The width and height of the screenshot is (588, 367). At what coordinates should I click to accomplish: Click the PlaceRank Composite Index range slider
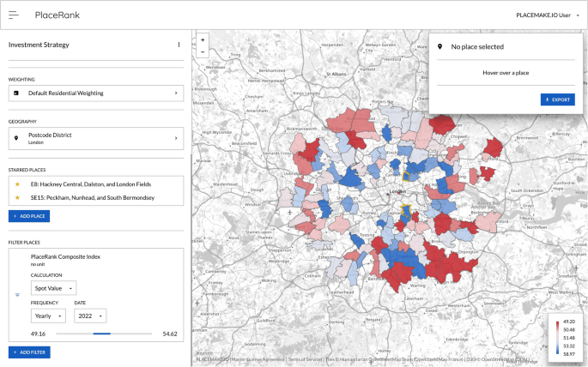click(103, 334)
